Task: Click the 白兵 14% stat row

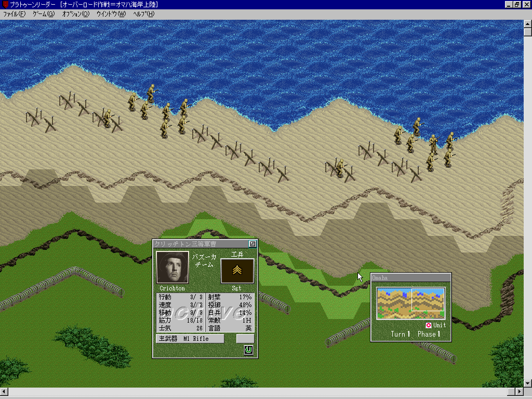Action: pyautogui.click(x=230, y=313)
